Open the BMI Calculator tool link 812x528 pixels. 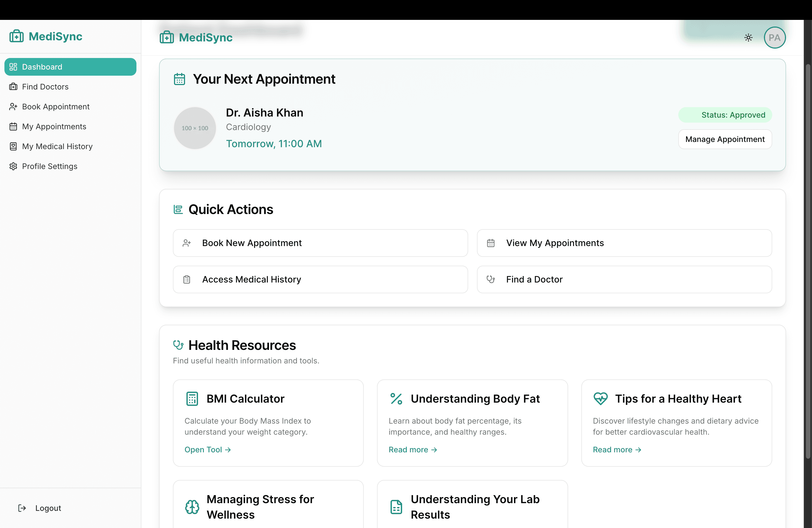click(x=208, y=450)
